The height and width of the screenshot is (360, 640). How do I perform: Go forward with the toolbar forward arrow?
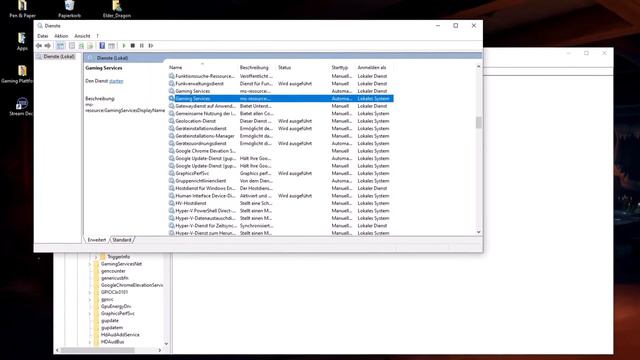48,46
